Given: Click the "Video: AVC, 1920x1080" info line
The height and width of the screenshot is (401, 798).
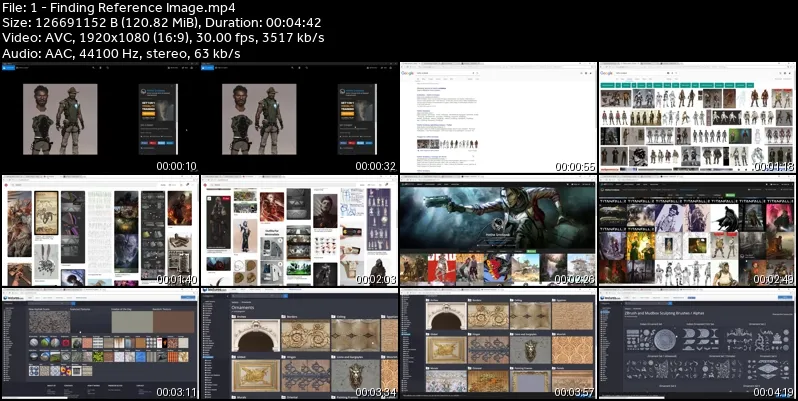Looking at the screenshot, I should coord(163,38).
